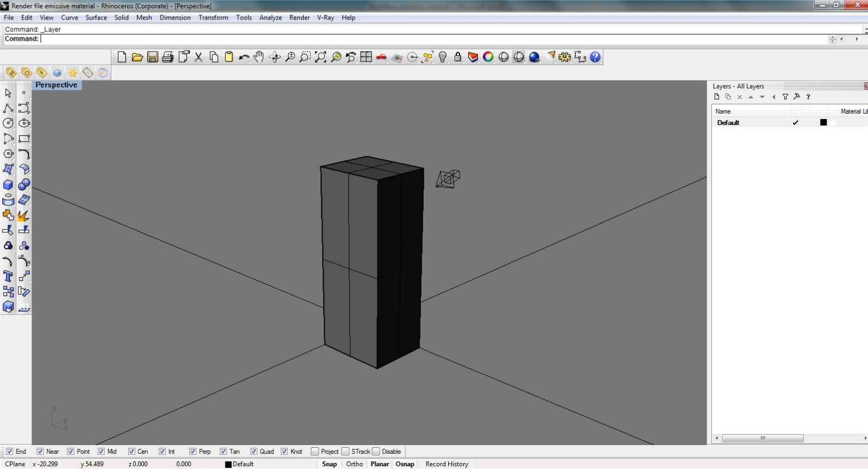Choose Zoom Extents tool
Screen dimensions: 868x469
click(320, 57)
